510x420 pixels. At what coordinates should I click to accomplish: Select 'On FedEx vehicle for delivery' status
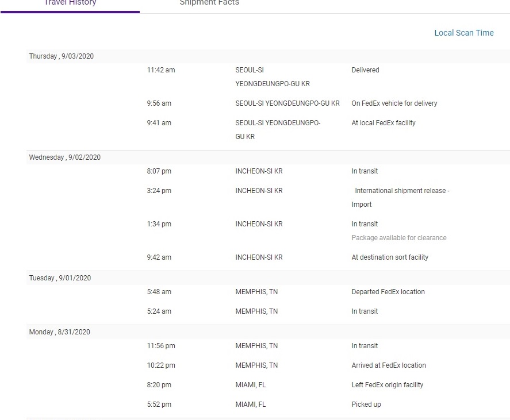[394, 103]
